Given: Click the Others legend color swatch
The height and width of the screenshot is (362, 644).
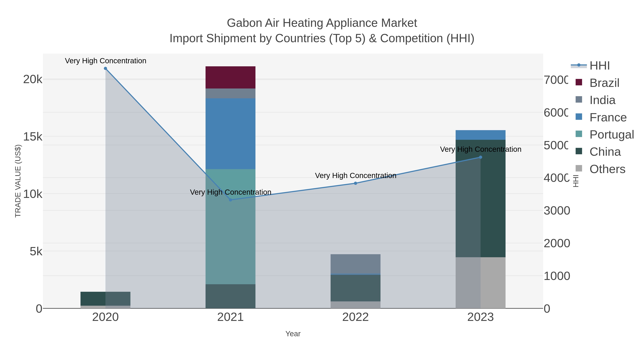Looking at the screenshot, I should [579, 168].
